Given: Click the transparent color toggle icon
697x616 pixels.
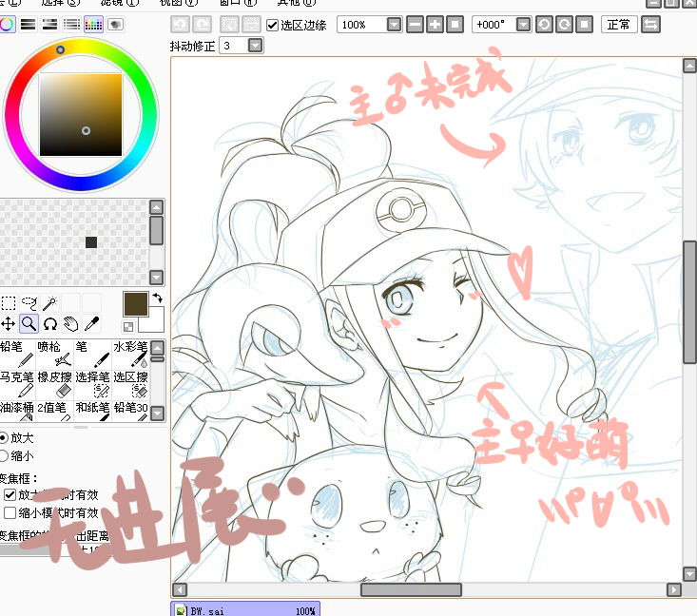Looking at the screenshot, I should click(128, 327).
